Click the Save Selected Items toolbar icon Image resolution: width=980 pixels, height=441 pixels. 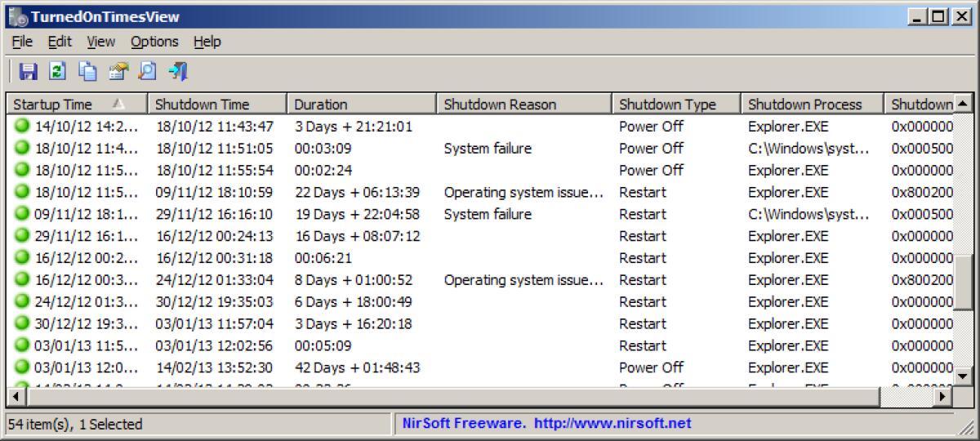(29, 72)
